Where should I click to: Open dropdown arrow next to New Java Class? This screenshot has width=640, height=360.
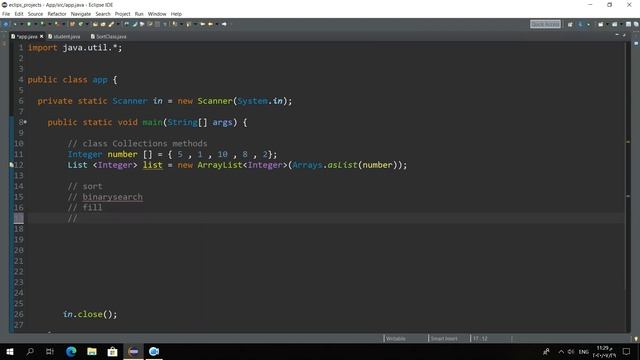(87, 24)
